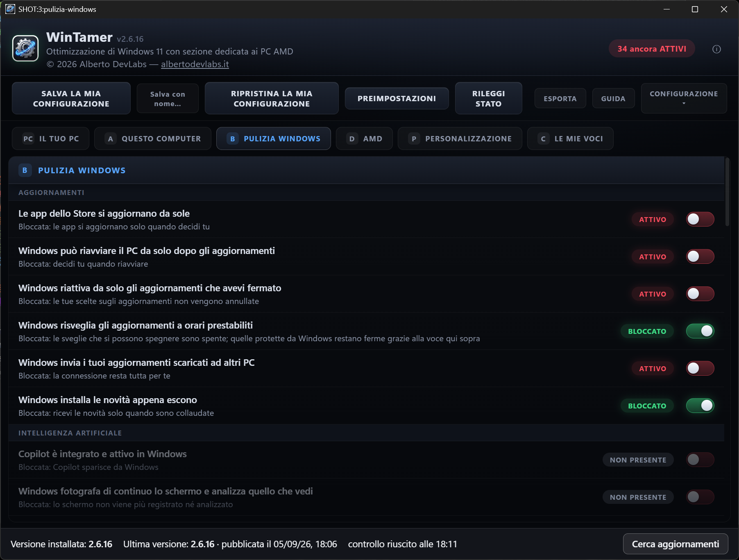The height and width of the screenshot is (560, 739).
Task: Click Cerca aggiornamenti button
Action: point(676,544)
